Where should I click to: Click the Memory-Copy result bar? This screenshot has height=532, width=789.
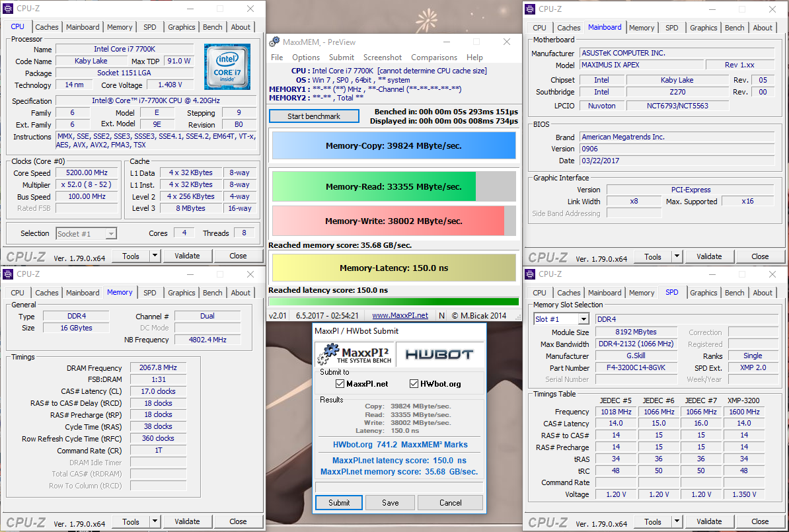[394, 146]
